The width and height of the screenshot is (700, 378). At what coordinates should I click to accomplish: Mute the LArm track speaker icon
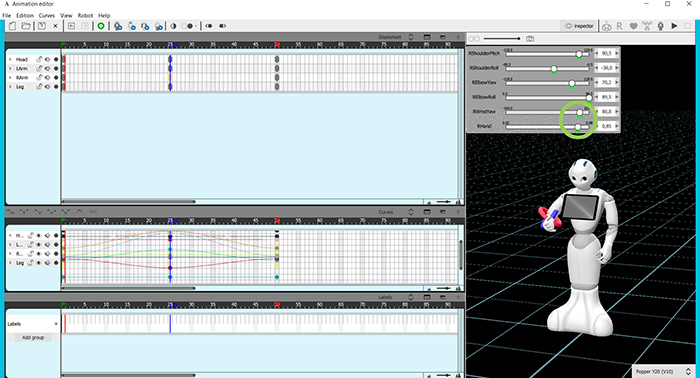pos(47,68)
